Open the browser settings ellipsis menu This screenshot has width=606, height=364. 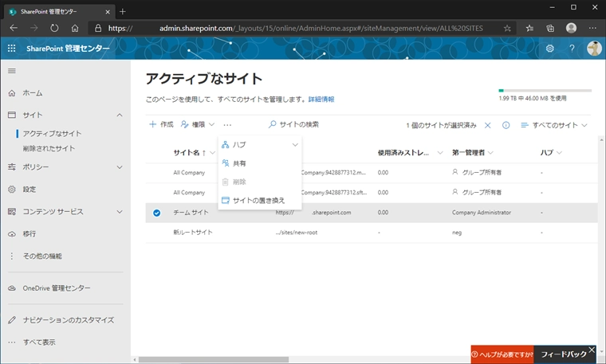592,28
